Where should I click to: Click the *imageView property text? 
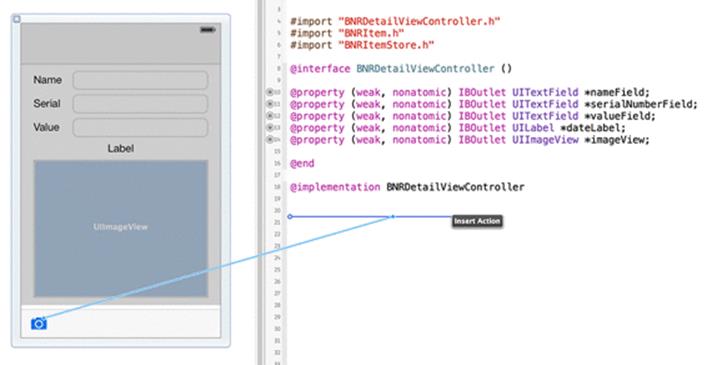[617, 140]
